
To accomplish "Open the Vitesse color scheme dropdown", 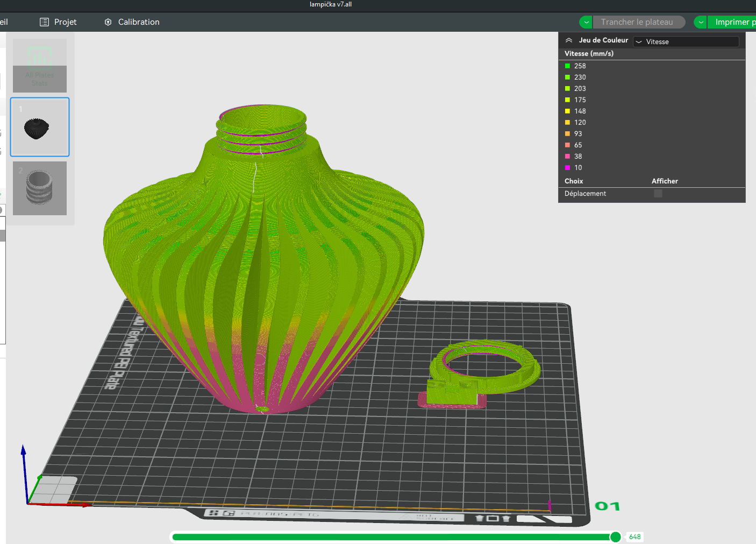I will 686,41.
